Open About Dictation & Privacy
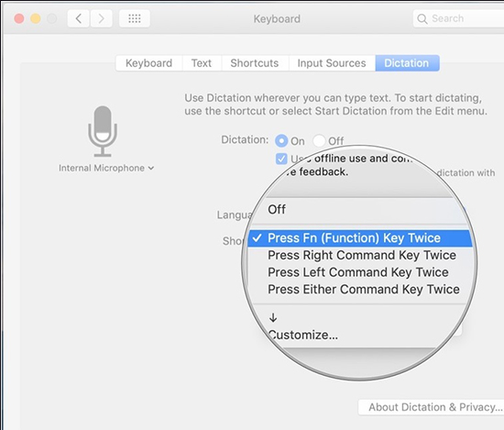This screenshot has width=504, height=430. 432,407
